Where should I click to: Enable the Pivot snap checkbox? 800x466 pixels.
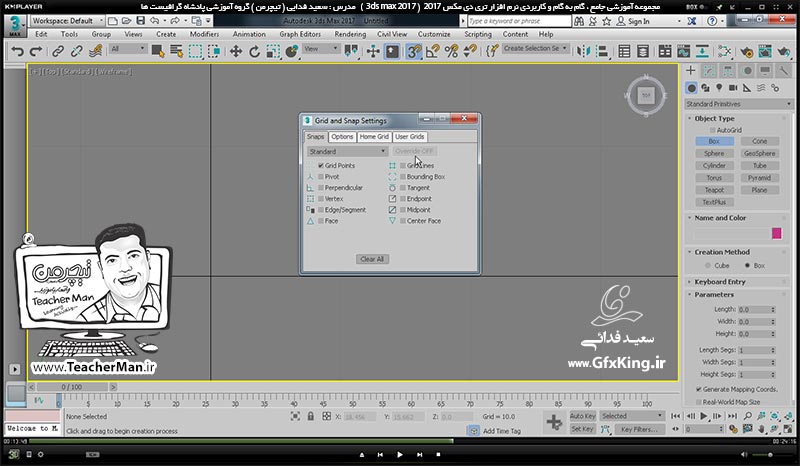[x=321, y=177]
